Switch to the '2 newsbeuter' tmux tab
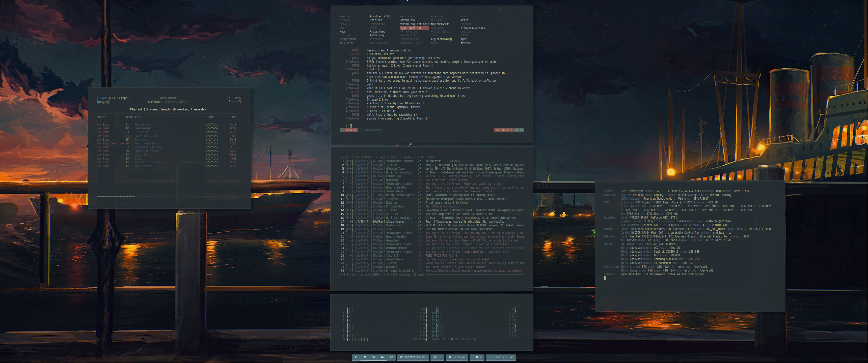This screenshot has height=363, width=868. [x=371, y=130]
